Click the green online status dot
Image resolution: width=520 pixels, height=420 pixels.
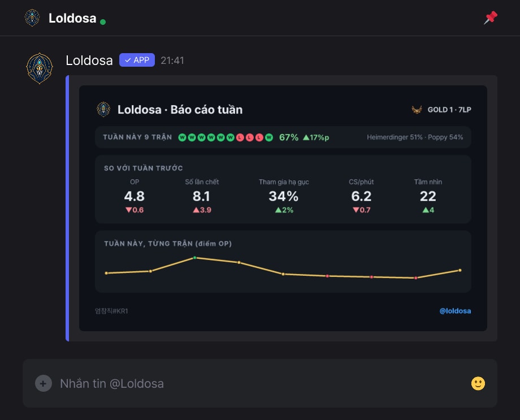point(103,22)
